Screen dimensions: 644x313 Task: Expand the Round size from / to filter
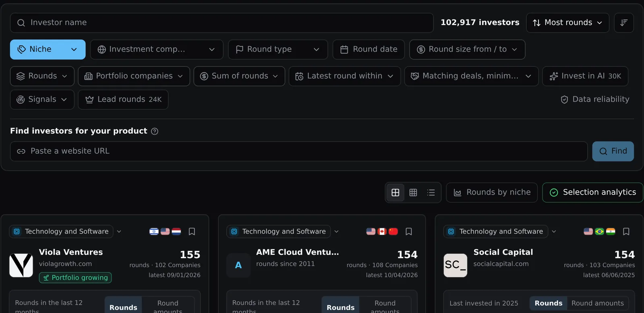tap(467, 50)
